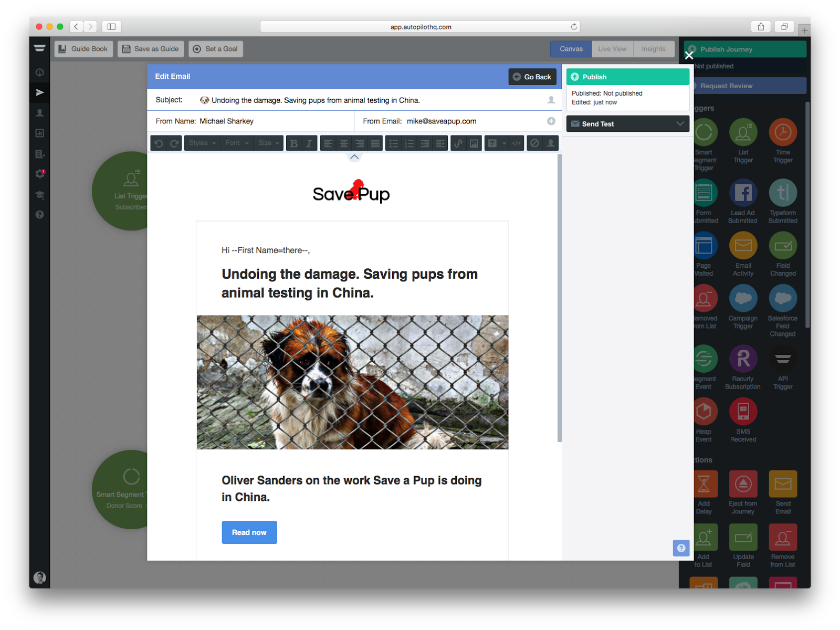The image size is (840, 630).
Task: Click the email editor vertical scrollbar
Action: pos(559,298)
